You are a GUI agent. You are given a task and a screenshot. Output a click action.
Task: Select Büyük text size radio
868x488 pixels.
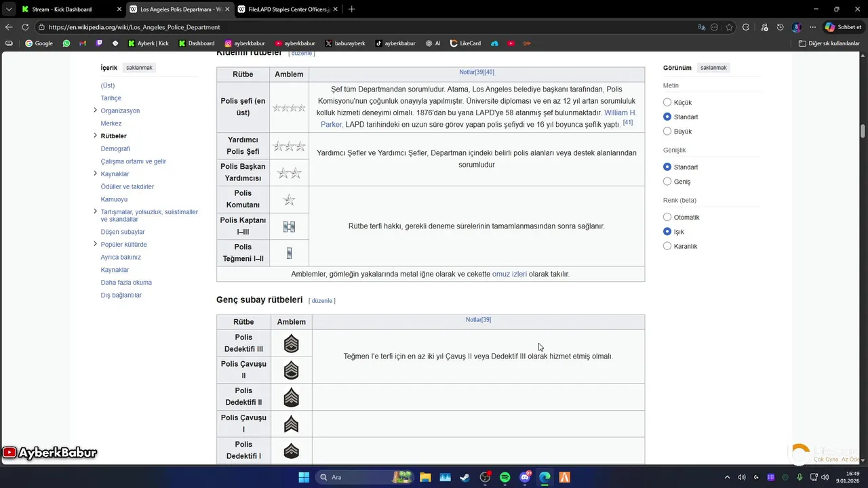[667, 131]
